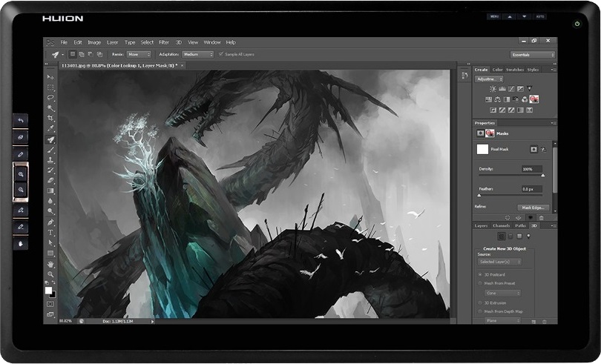Open the Plane depth map dropdown
The image size is (601, 364).
[503, 320]
